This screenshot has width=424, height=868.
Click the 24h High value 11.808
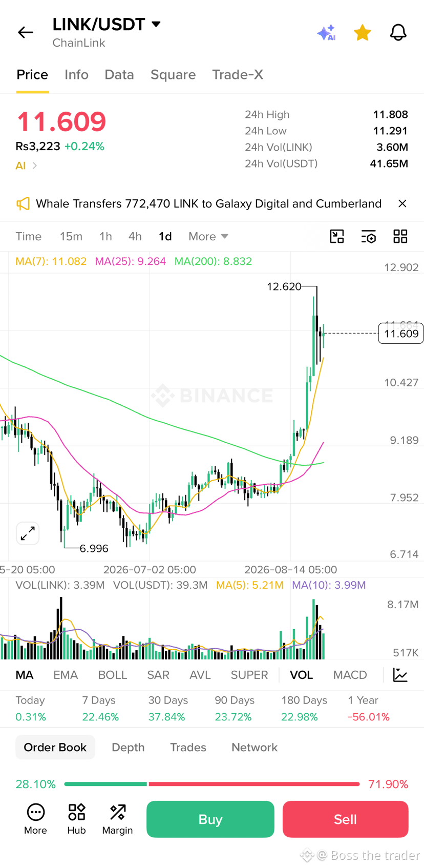coord(391,114)
